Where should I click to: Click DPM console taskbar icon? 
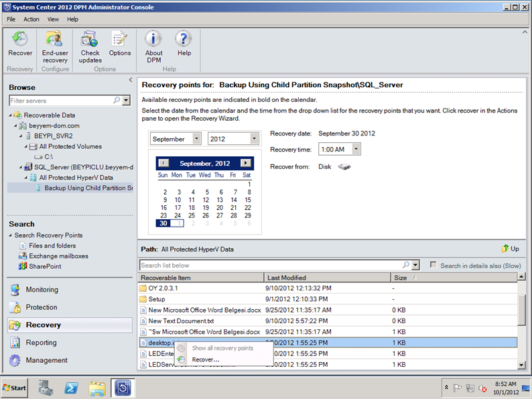[123, 388]
